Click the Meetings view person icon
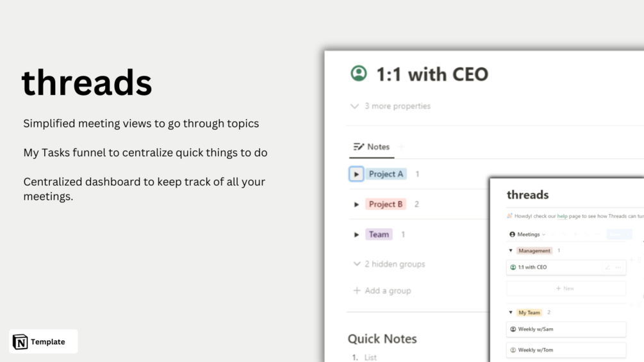 coord(512,234)
